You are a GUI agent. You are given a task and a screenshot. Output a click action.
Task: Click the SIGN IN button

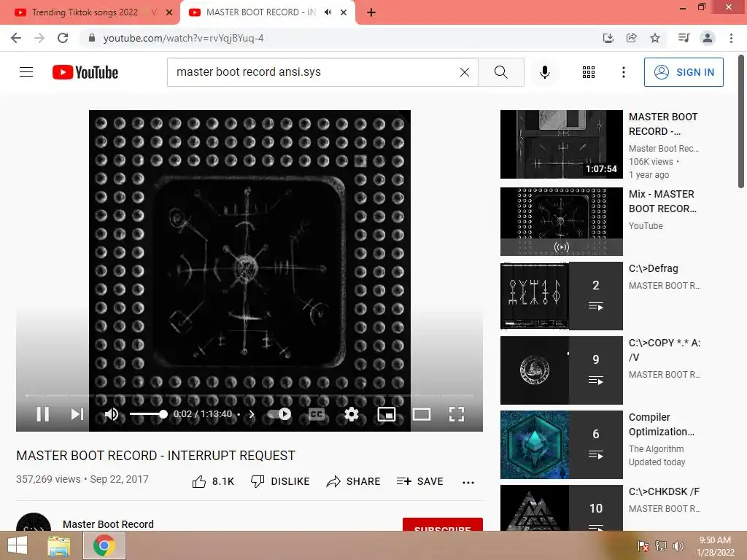(x=684, y=72)
